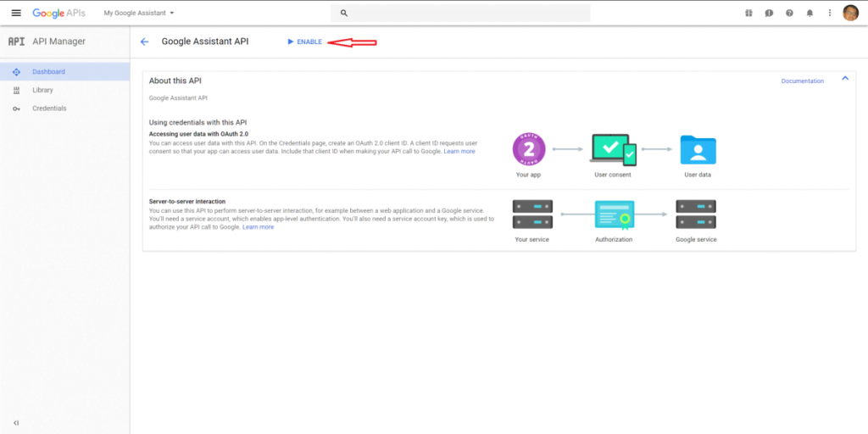Open the hamburger navigation menu

[16, 13]
